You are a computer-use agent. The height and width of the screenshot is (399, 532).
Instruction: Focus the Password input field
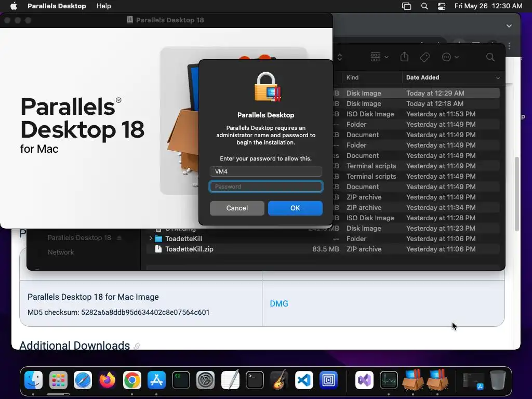click(x=265, y=187)
